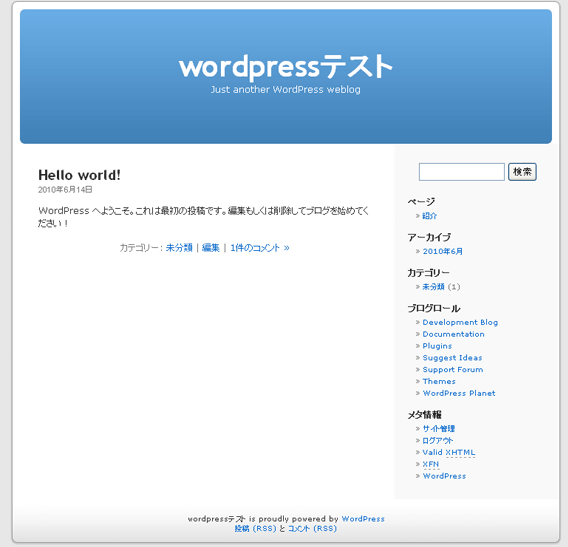Open the 投稿 (RSS) feed link in footer
Screen dimensions: 568x547
[x=255, y=529]
